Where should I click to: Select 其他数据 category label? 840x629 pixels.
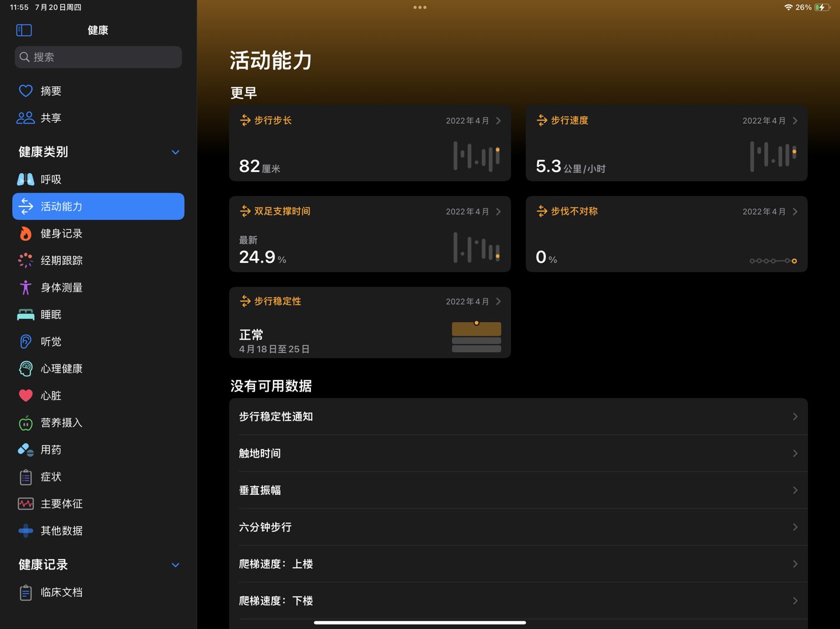pos(61,531)
